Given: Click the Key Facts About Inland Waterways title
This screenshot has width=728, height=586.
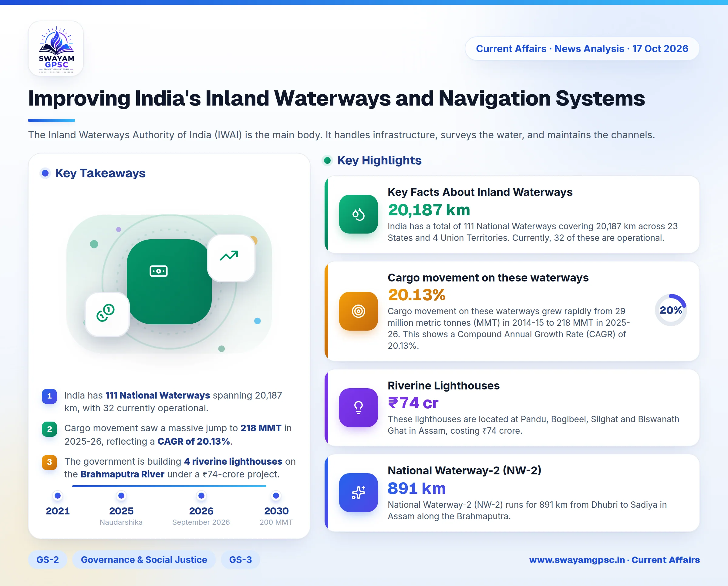Looking at the screenshot, I should [480, 192].
